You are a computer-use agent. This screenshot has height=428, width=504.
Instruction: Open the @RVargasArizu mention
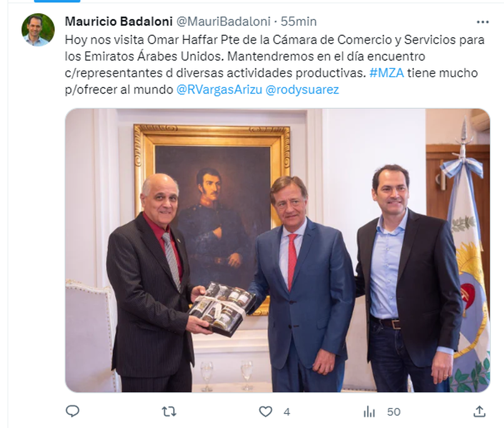(219, 90)
